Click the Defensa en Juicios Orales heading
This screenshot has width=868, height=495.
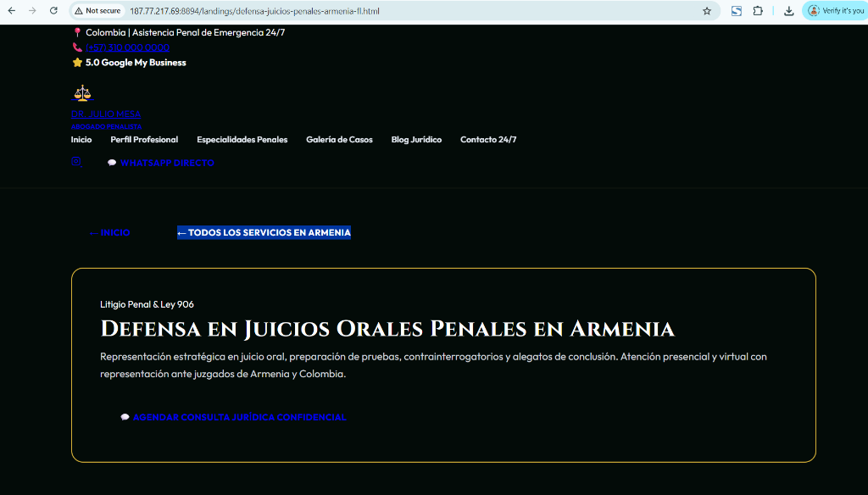[x=387, y=329]
